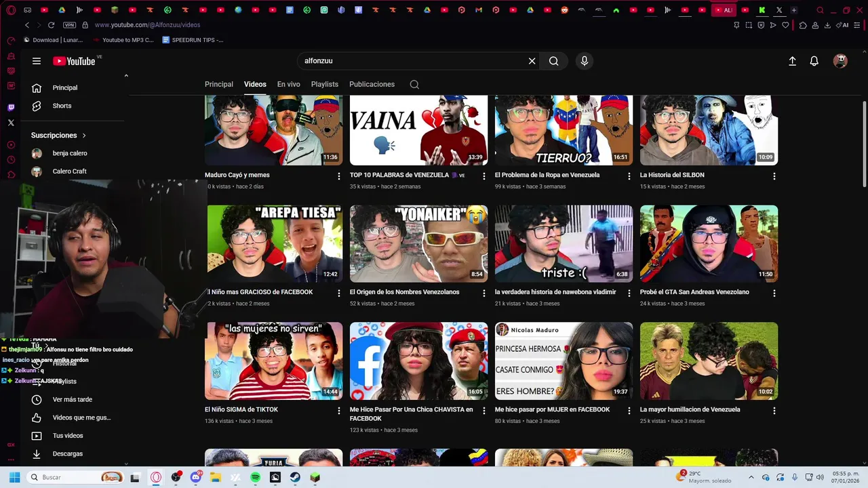Open Spotify from the taskbar
Screen dimensions: 868x488
[x=255, y=477]
